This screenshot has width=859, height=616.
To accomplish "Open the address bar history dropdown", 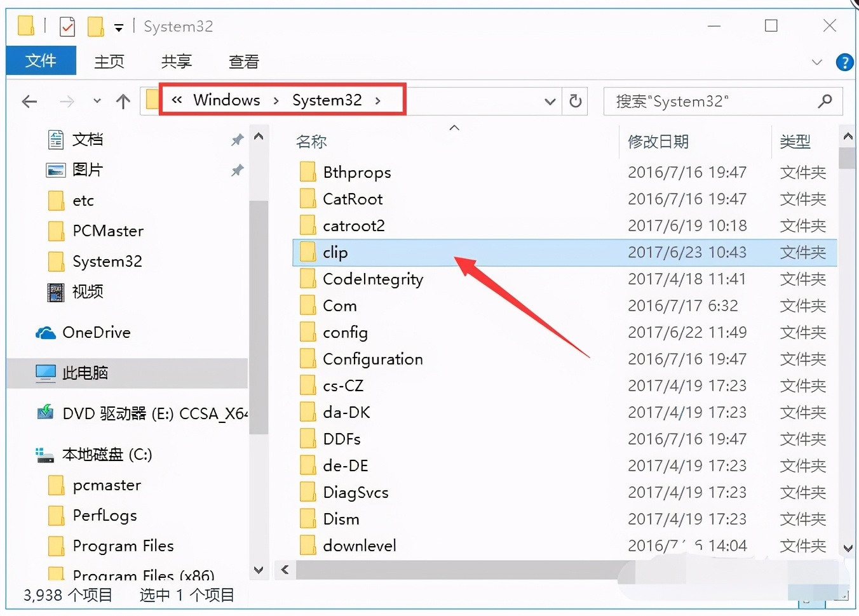I will point(549,102).
